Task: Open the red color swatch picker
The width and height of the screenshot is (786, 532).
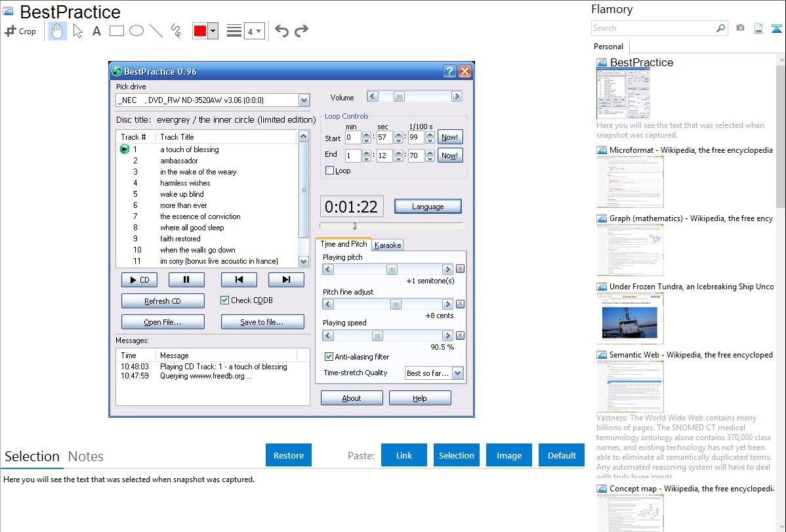Action: point(213,31)
